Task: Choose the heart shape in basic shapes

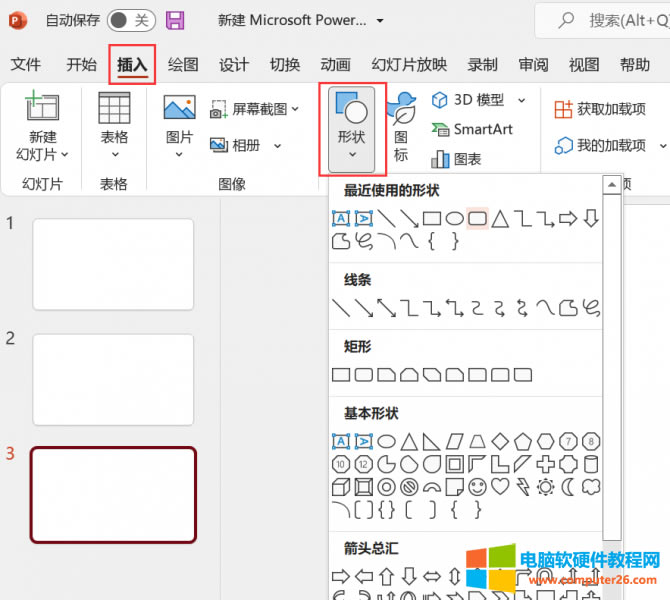Action: point(500,487)
